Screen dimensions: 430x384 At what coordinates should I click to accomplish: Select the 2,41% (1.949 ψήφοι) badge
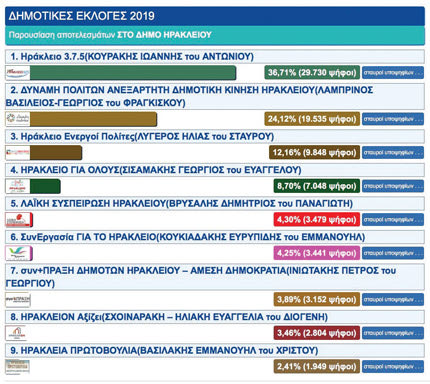point(317,366)
